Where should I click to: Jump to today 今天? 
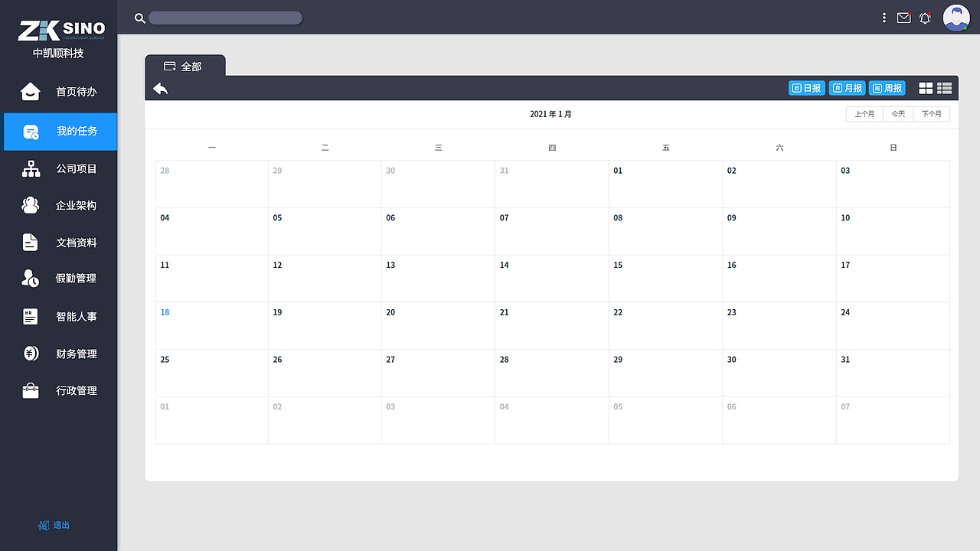tap(898, 114)
